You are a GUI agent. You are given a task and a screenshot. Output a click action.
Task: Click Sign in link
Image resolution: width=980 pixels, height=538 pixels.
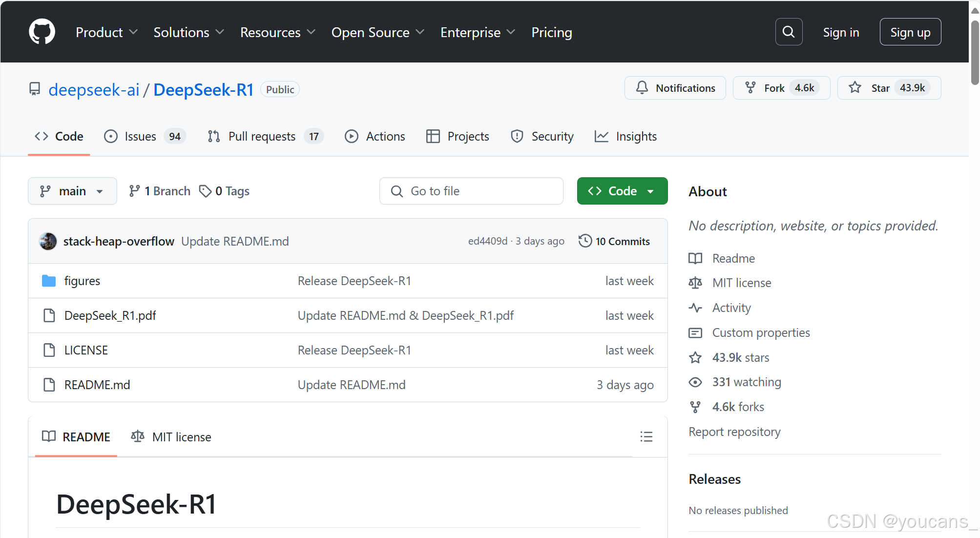point(841,32)
